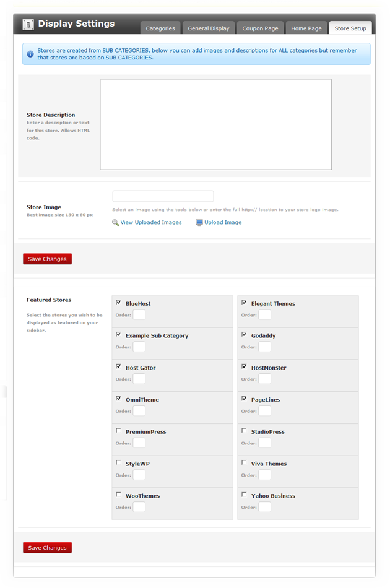Image resolution: width=390 pixels, height=588 pixels.
Task: Focus the StyleWP Order field
Action: tap(139, 475)
